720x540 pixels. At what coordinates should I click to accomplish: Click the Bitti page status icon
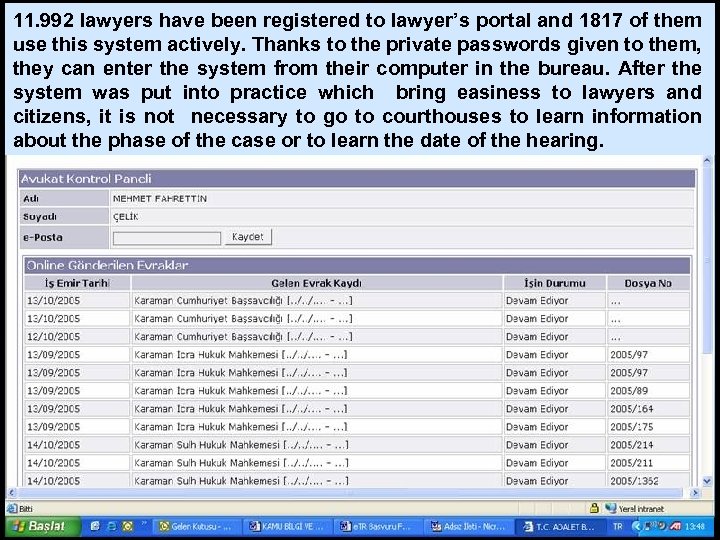point(12,508)
